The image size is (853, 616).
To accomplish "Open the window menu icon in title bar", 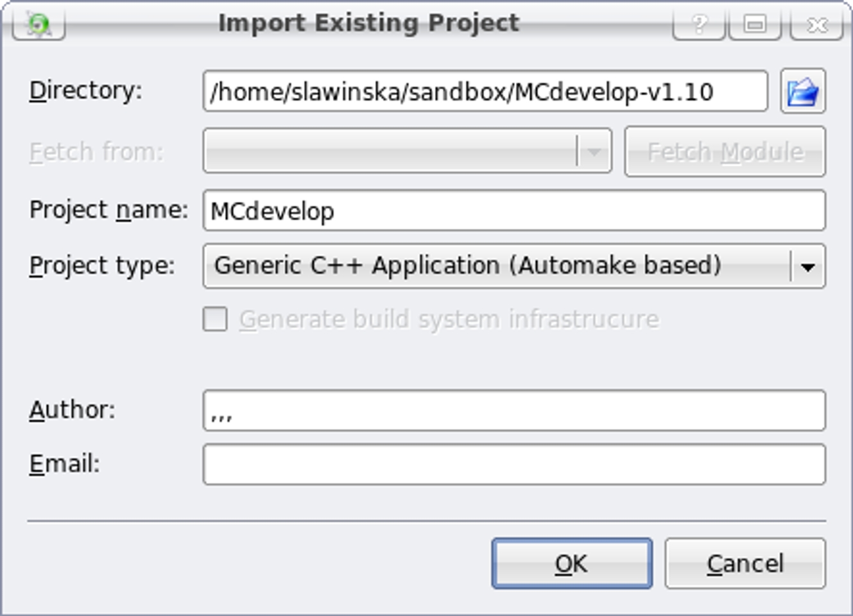I will [x=39, y=24].
